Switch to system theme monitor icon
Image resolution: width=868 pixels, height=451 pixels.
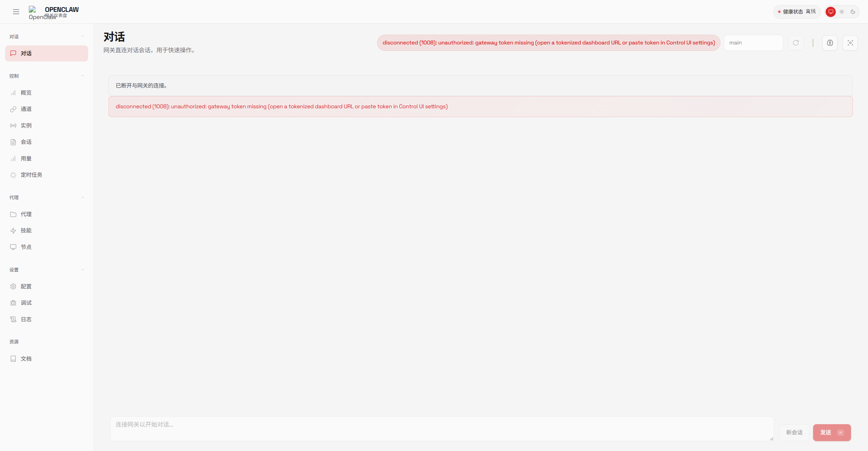point(830,12)
